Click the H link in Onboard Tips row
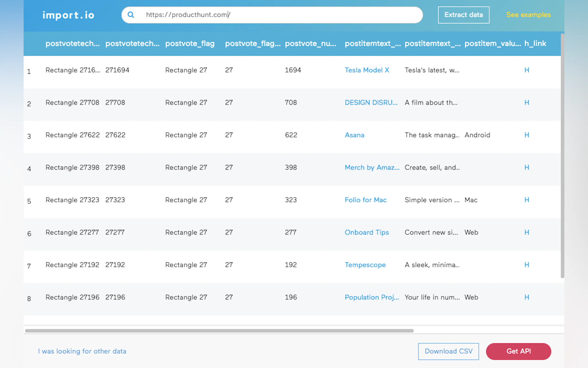588x368 pixels. click(527, 232)
